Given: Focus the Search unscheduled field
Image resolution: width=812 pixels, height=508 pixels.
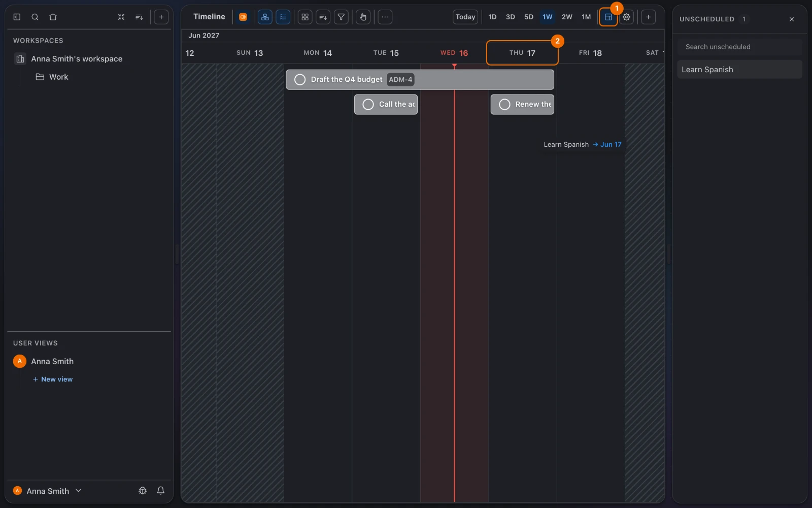Looking at the screenshot, I should (x=739, y=47).
